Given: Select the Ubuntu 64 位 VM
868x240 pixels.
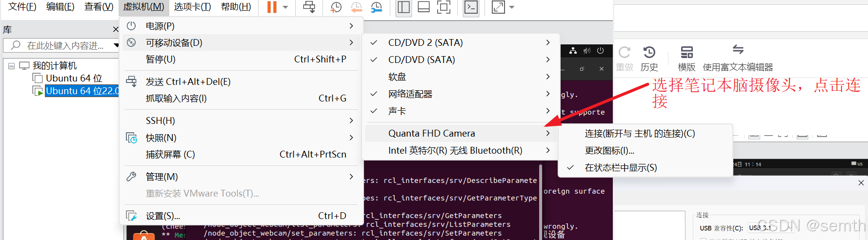Looking at the screenshot, I should pyautogui.click(x=74, y=78).
